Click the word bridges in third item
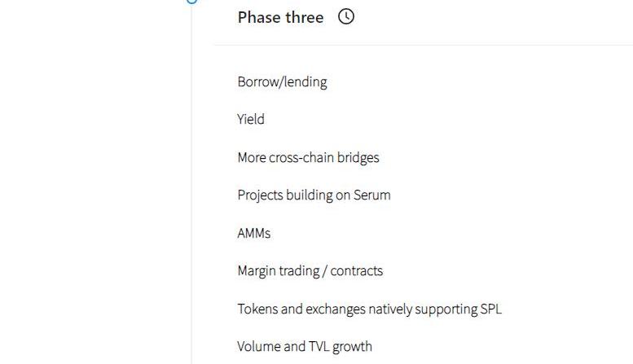 click(358, 157)
